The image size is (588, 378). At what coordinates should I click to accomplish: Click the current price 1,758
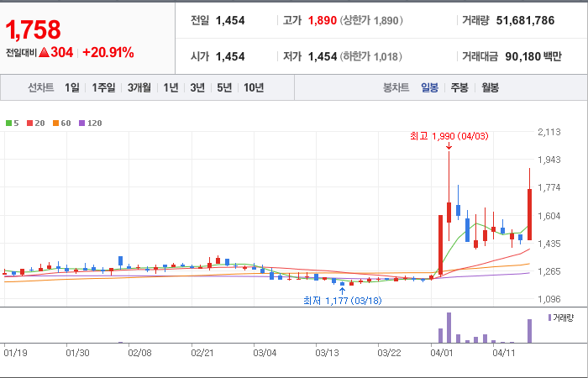click(33, 30)
